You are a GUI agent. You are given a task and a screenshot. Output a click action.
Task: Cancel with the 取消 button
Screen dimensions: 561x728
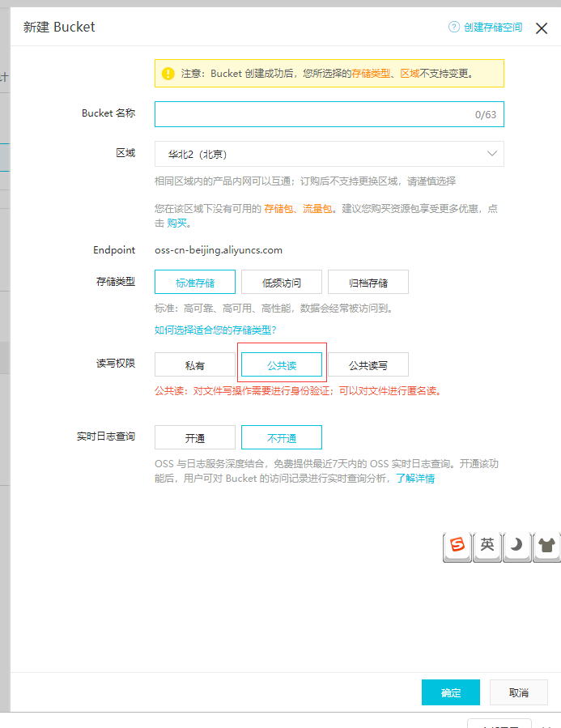point(519,692)
